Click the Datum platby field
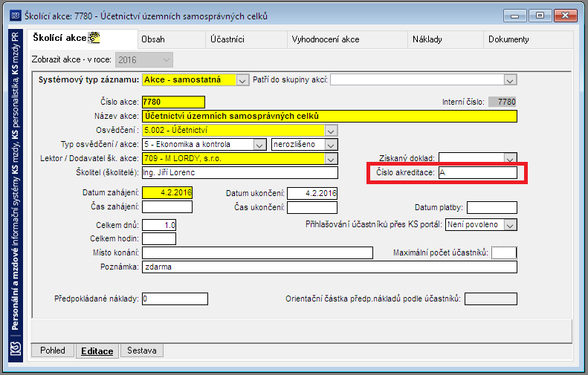The height and width of the screenshot is (375, 588). 492,207
